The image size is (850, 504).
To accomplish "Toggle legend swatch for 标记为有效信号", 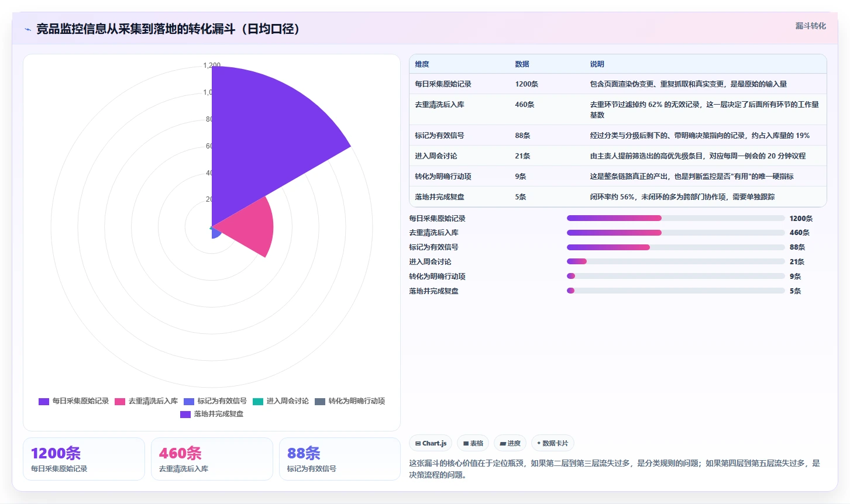I will [x=189, y=402].
